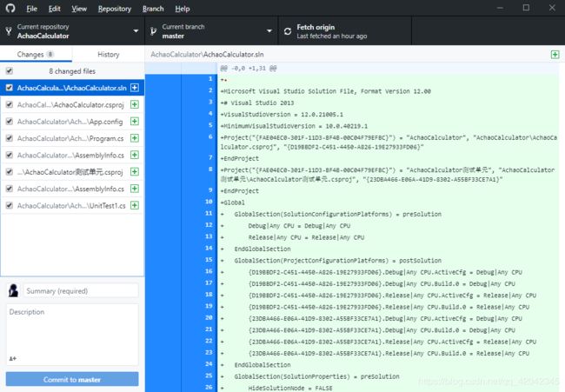
Task: Uncheck the second AssemblyInfo.cs checkbox
Action: [x=10, y=189]
